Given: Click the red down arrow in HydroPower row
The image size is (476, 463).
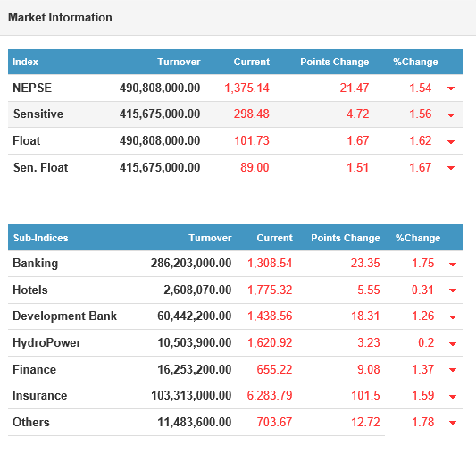Looking at the screenshot, I should click(453, 344).
